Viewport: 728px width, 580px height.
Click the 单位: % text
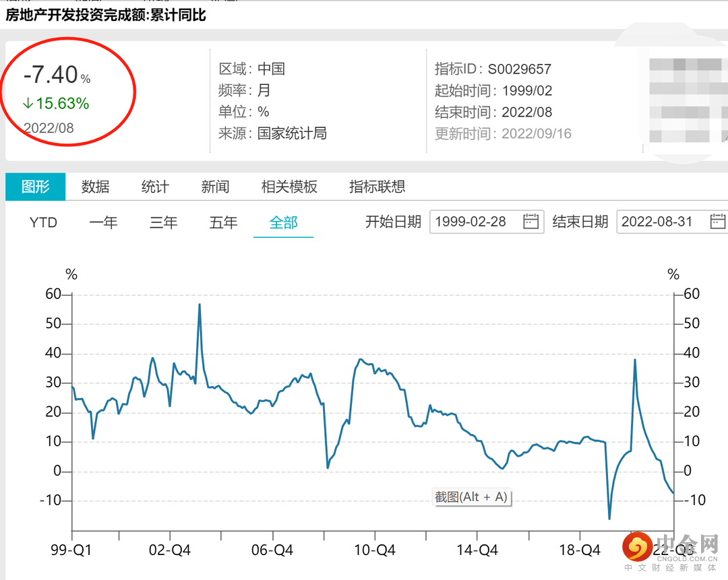(244, 112)
